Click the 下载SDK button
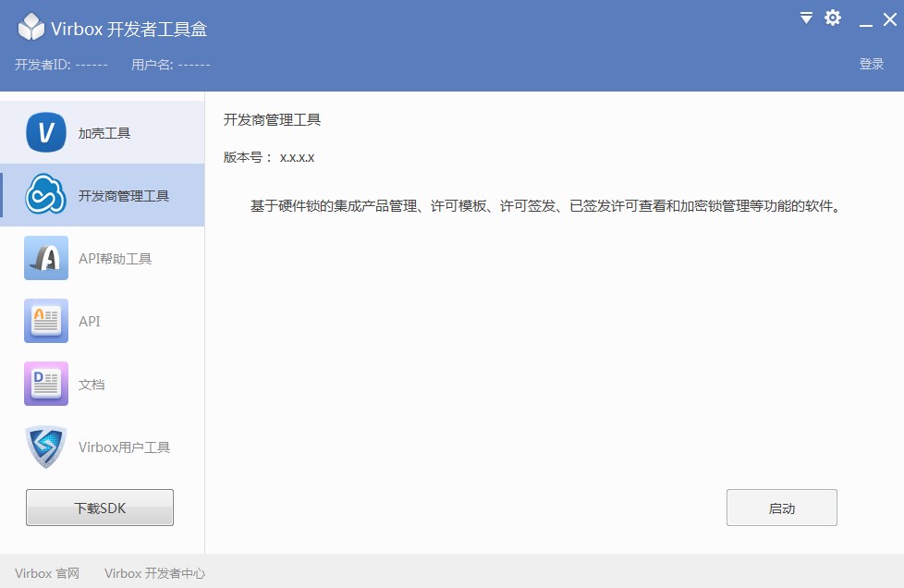Screen dimensions: 904x588 (x=99, y=507)
